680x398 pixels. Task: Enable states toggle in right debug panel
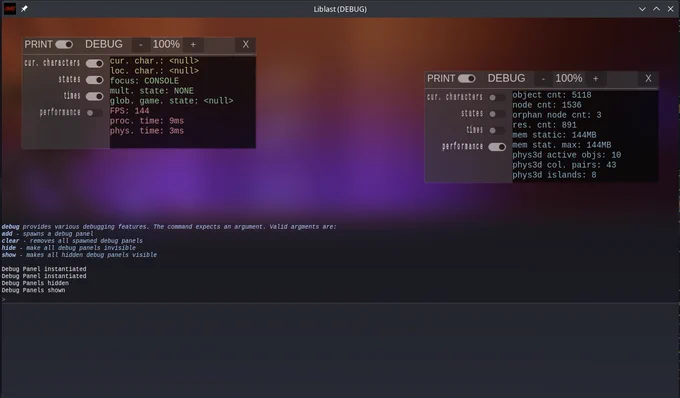point(497,114)
